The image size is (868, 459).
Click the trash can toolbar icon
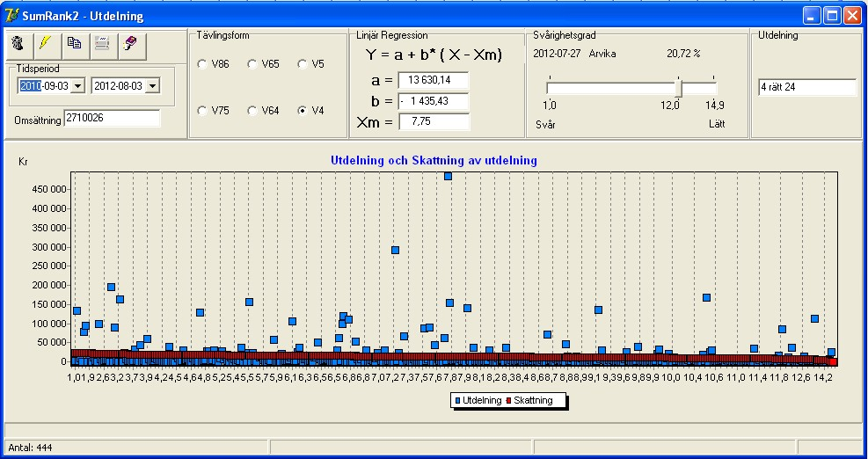(18, 44)
